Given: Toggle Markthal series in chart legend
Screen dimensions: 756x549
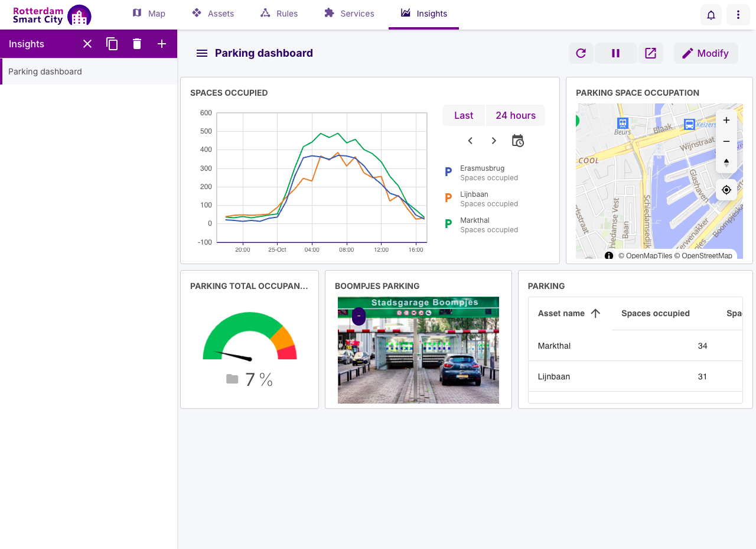Looking at the screenshot, I should pyautogui.click(x=481, y=225).
